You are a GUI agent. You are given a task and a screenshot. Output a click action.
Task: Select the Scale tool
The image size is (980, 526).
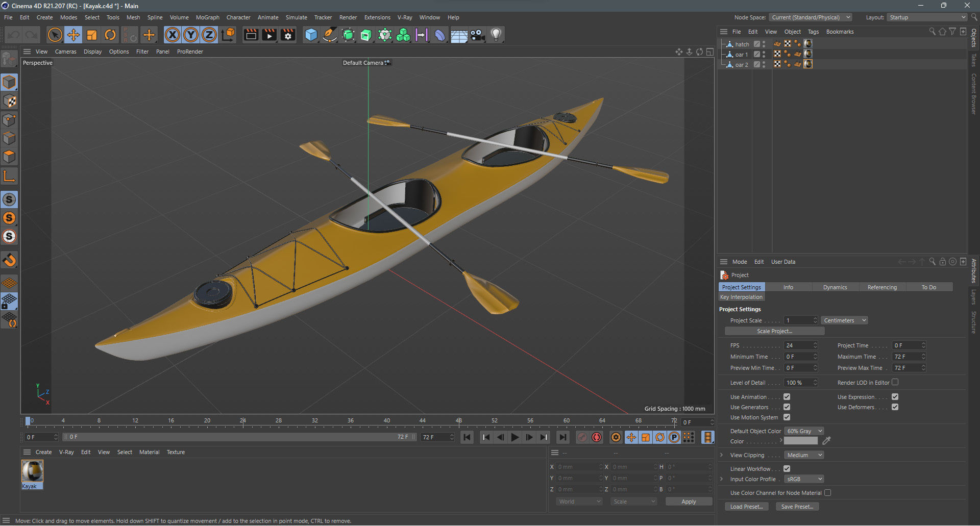(92, 35)
